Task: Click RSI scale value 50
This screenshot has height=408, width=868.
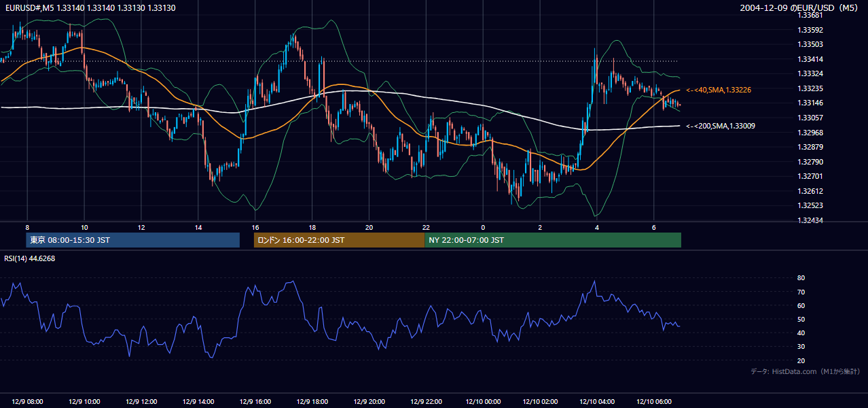Action: (x=801, y=319)
